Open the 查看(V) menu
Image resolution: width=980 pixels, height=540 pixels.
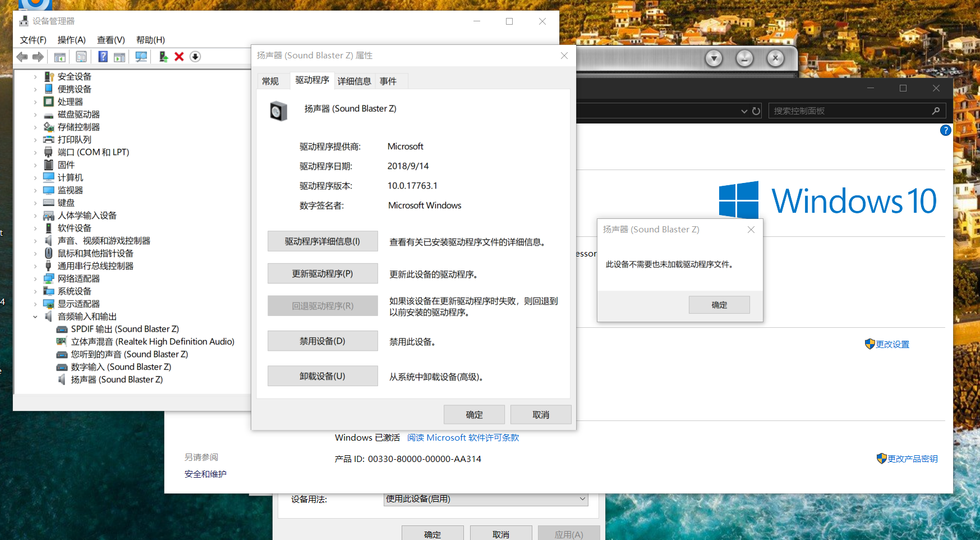tap(111, 40)
